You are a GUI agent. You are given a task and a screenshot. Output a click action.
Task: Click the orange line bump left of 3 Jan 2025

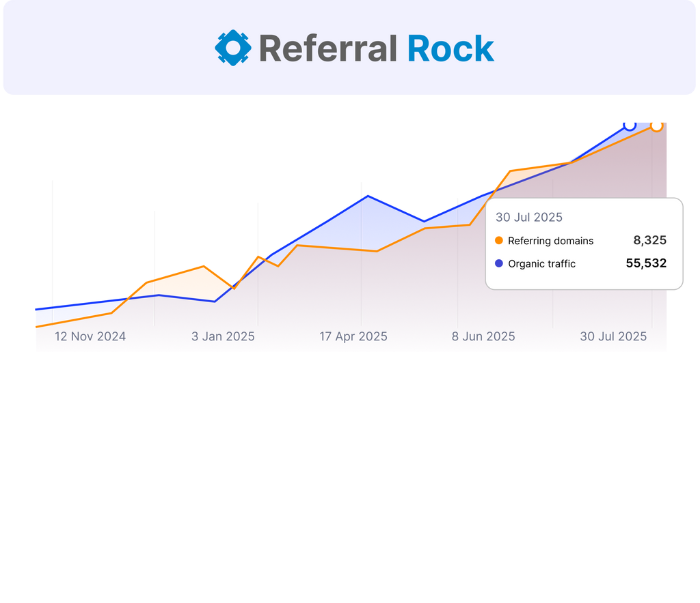click(204, 266)
